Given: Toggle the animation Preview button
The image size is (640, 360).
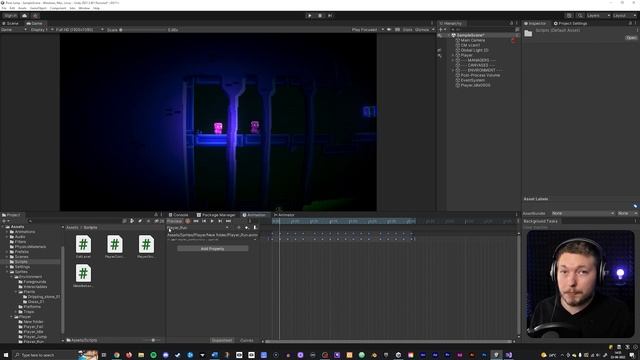Looking at the screenshot, I should coord(174,221).
